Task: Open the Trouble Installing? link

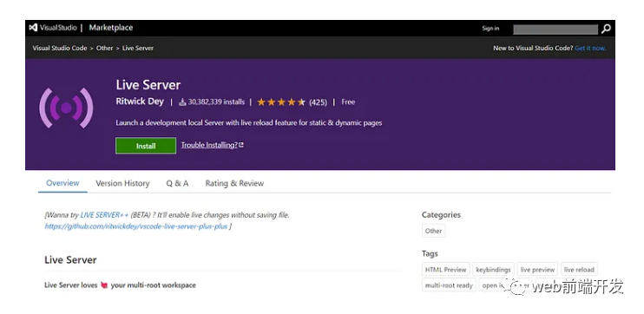Action: [x=213, y=145]
